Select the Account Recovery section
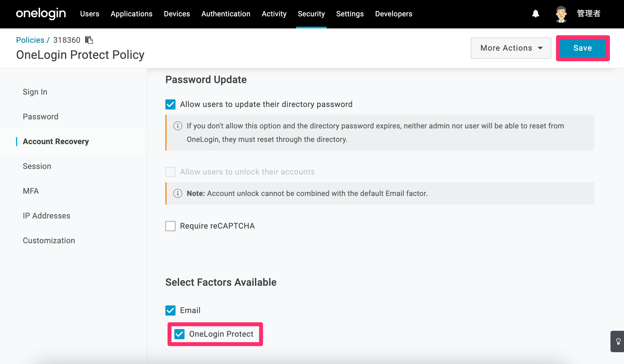This screenshot has width=624, height=364. click(x=56, y=142)
